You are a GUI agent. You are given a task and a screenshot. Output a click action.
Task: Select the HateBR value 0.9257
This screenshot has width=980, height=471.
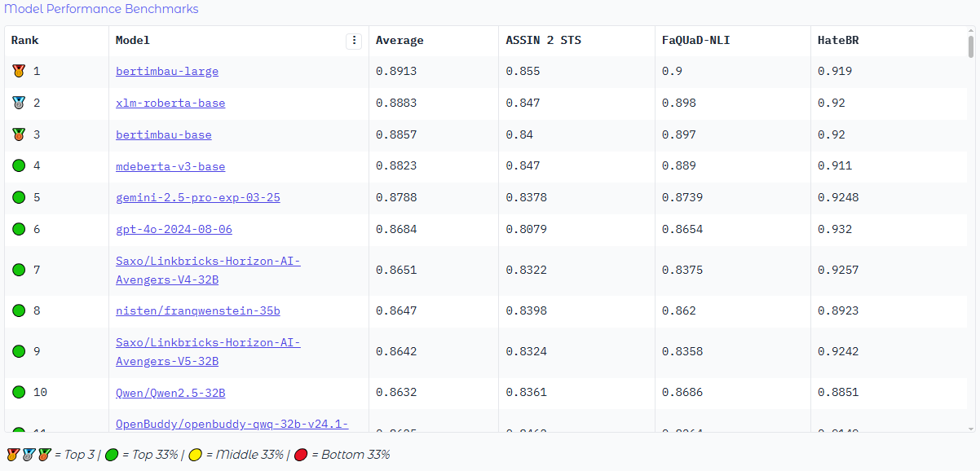click(x=838, y=270)
